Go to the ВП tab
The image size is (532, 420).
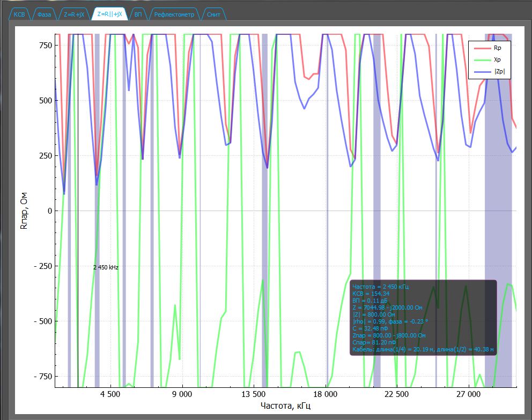point(138,14)
